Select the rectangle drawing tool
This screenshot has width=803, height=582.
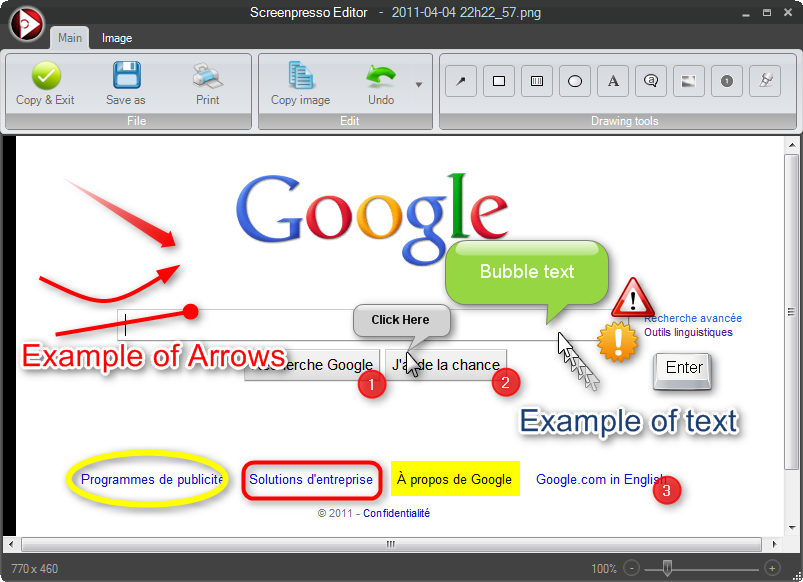coord(499,81)
